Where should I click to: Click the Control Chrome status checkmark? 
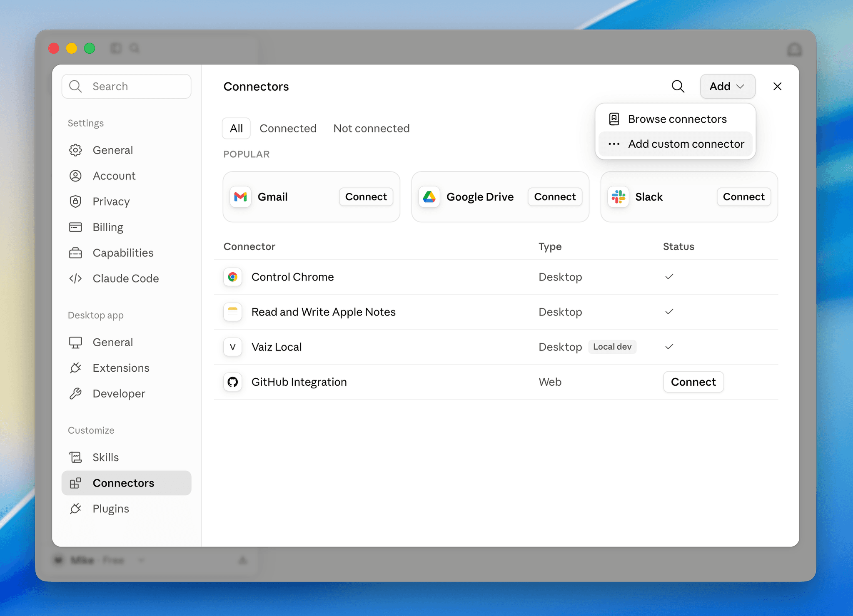click(x=669, y=277)
